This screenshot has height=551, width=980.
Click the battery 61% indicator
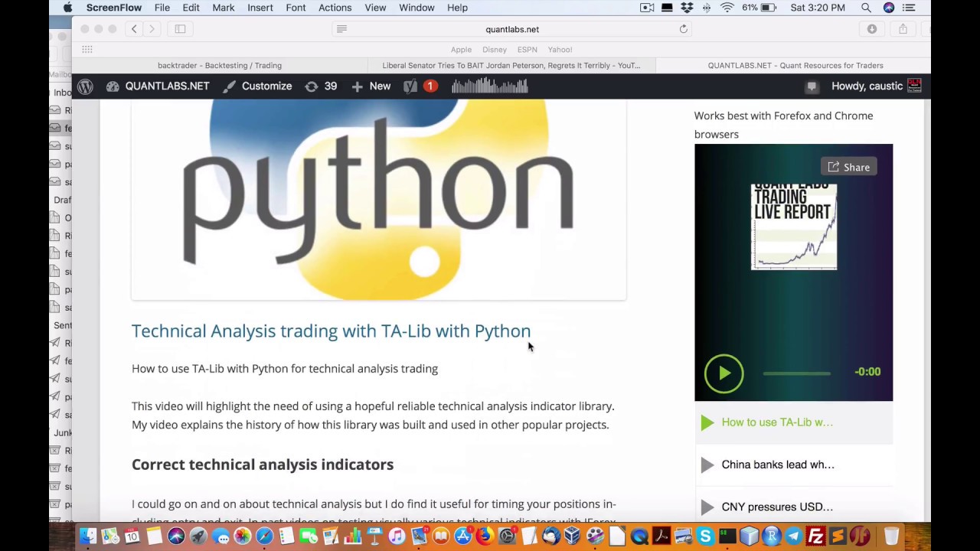pos(759,8)
